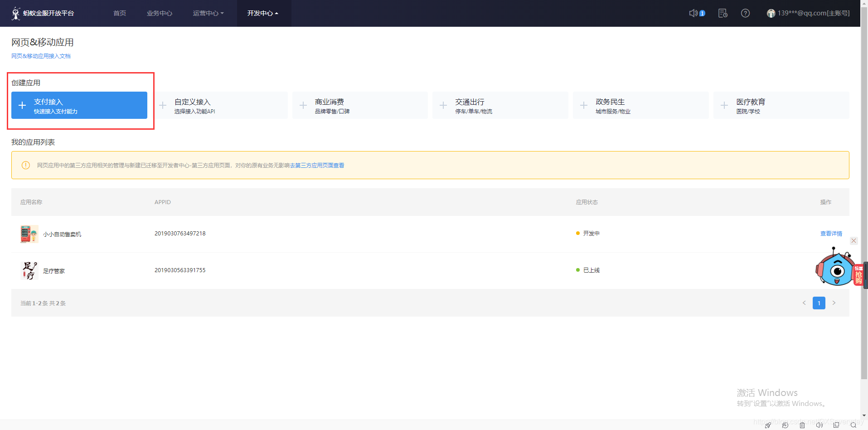This screenshot has height=430, width=868.
Task: Open 业务中心 in top navigation
Action: [160, 13]
